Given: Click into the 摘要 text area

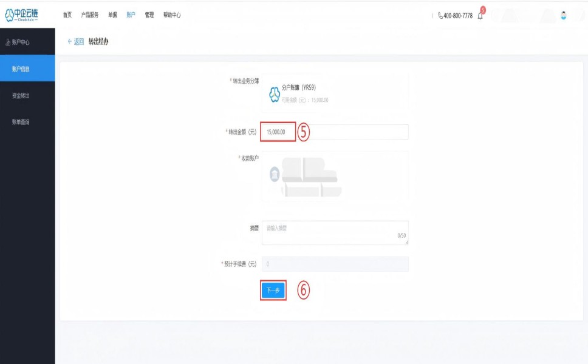Looking at the screenshot, I should click(334, 233).
